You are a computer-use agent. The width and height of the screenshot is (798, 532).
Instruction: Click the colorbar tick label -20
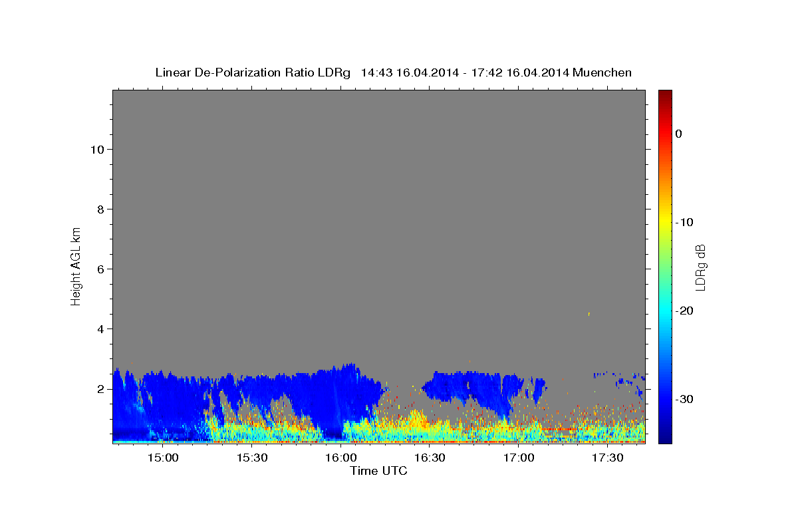684,311
